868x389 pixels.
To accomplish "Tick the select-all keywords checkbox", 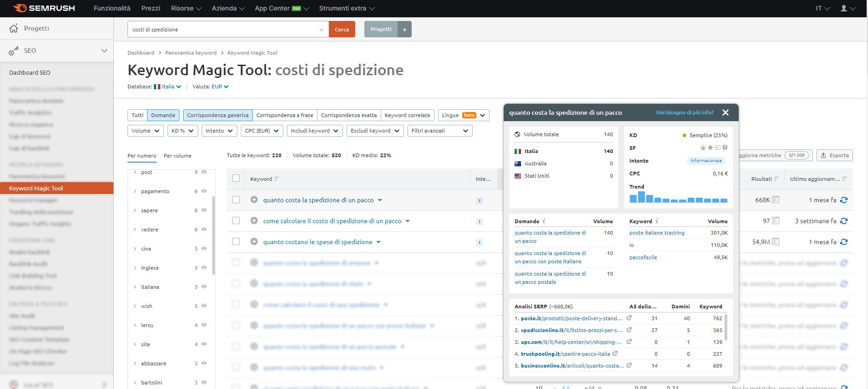I will pos(236,178).
